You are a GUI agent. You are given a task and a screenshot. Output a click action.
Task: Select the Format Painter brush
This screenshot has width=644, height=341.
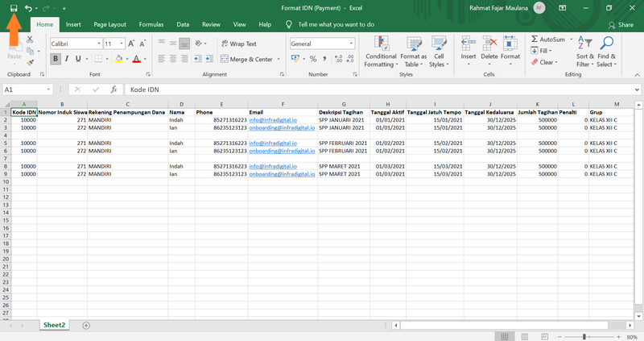[x=30, y=63]
